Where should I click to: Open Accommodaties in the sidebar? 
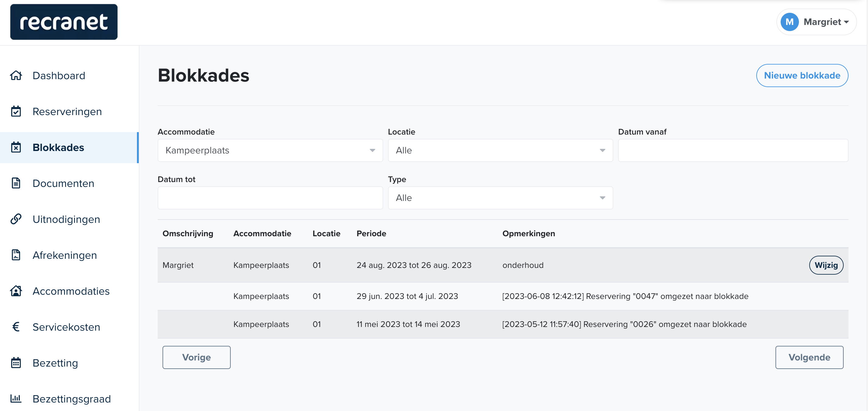click(69, 291)
